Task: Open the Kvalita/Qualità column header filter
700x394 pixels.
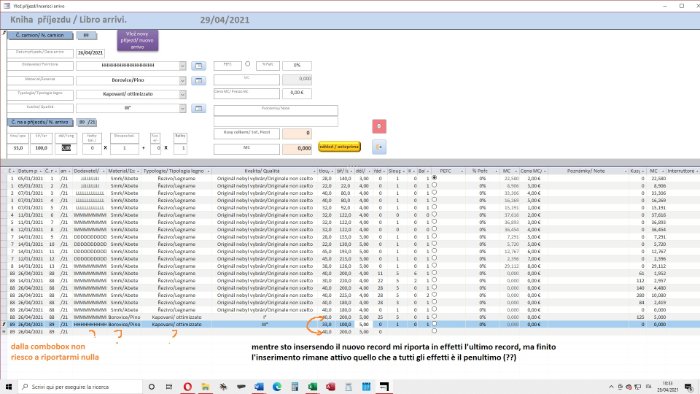Action: [x=315, y=171]
